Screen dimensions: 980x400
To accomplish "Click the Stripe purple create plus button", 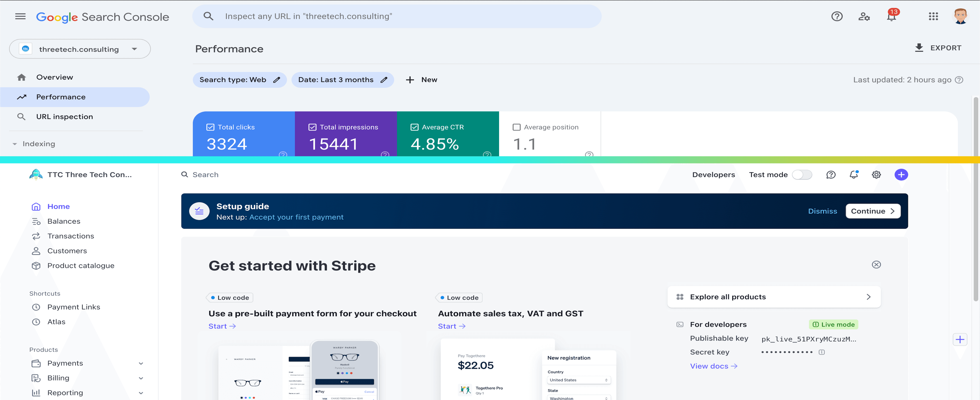I will [901, 175].
